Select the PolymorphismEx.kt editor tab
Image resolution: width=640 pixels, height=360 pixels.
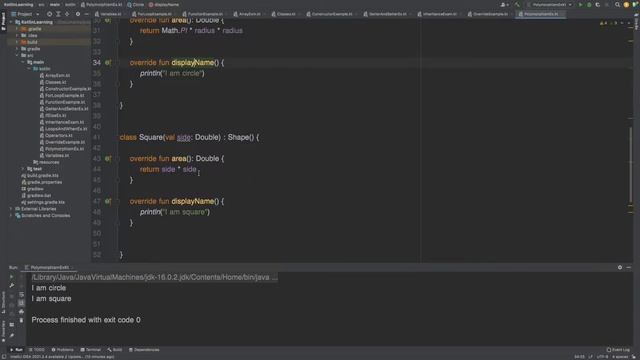coord(540,14)
